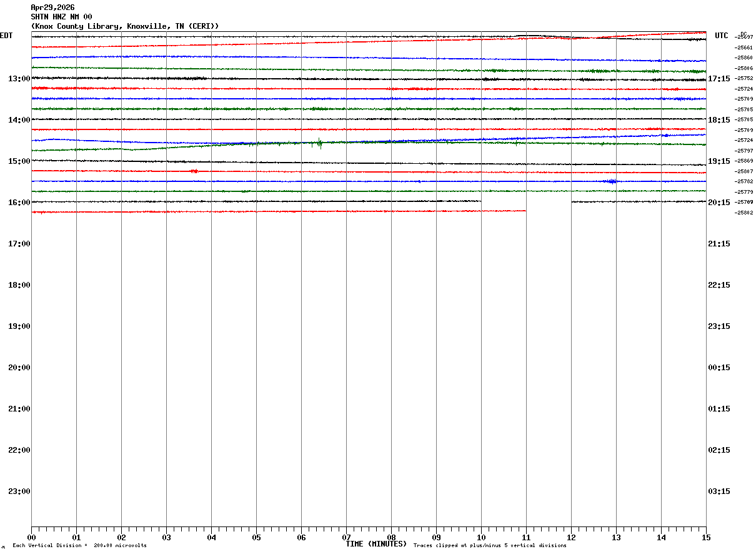This screenshot has width=756, height=554.
Task: Select the 19:00 EDT hour label
Action: [x=19, y=326]
